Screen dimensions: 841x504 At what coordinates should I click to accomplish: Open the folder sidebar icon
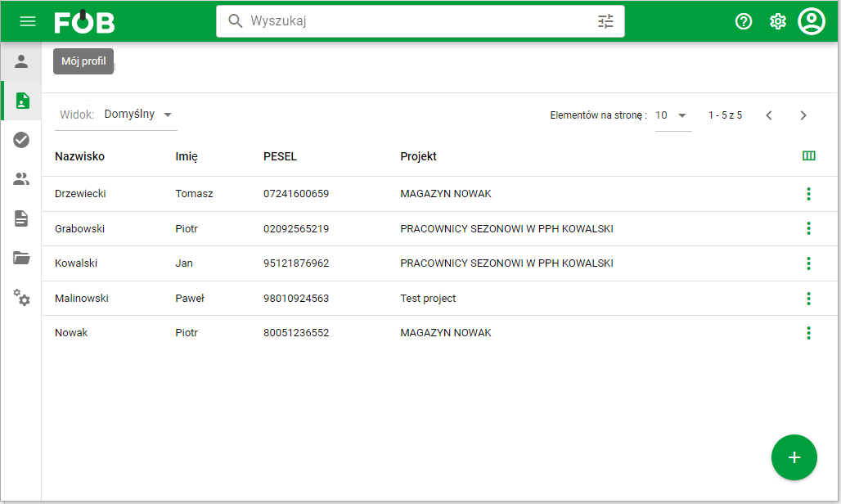click(21, 258)
